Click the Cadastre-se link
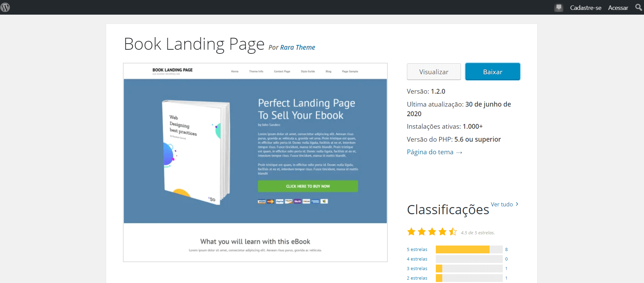The height and width of the screenshot is (283, 644). tap(585, 7)
